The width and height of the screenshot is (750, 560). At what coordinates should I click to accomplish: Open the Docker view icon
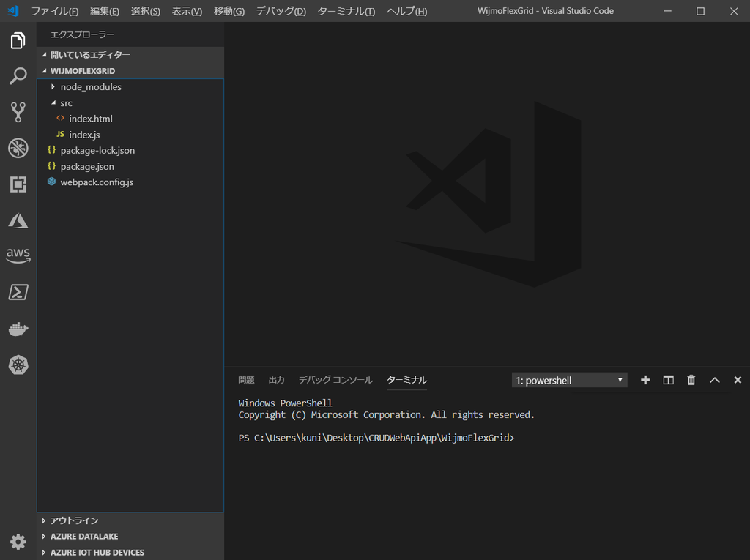(x=18, y=329)
